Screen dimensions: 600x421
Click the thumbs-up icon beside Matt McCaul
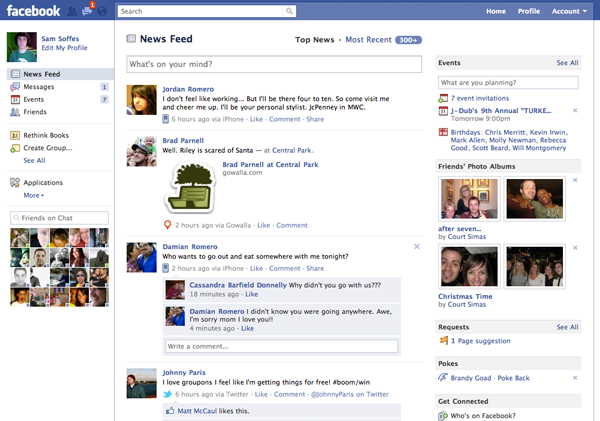coord(170,411)
